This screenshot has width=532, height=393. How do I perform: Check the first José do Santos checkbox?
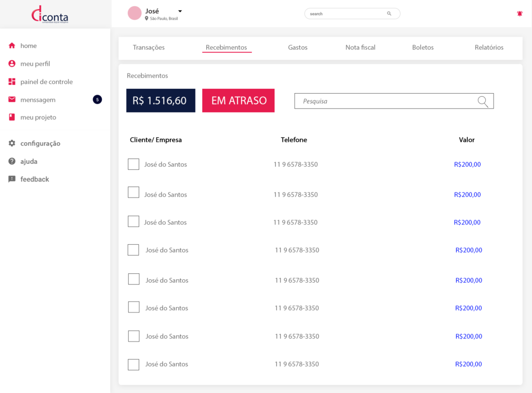tap(134, 164)
